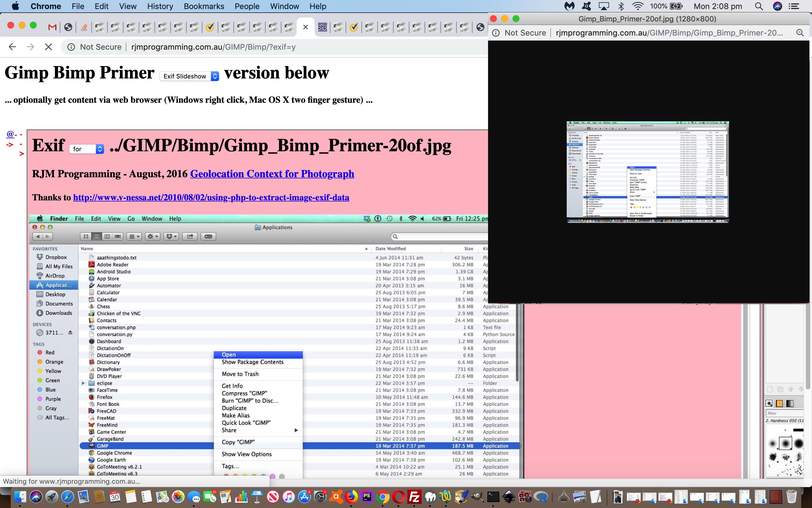
Task: Open the Gmail tab
Action: (52, 27)
